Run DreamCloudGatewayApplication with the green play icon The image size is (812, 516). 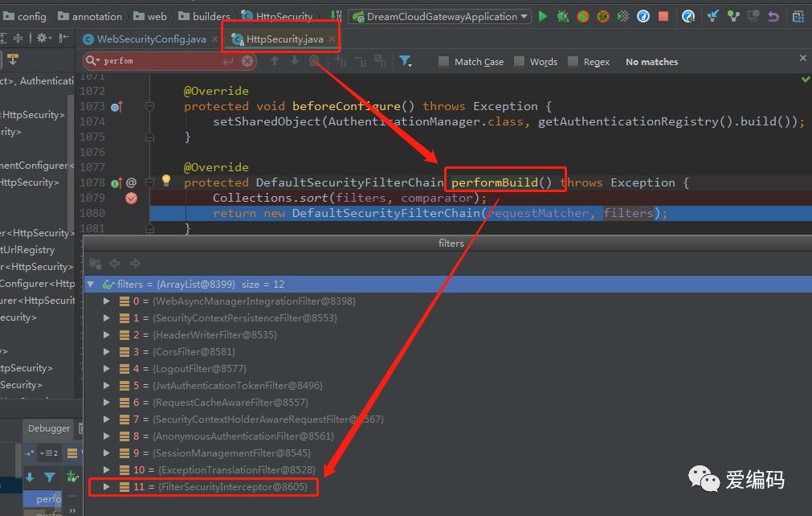pyautogui.click(x=543, y=17)
